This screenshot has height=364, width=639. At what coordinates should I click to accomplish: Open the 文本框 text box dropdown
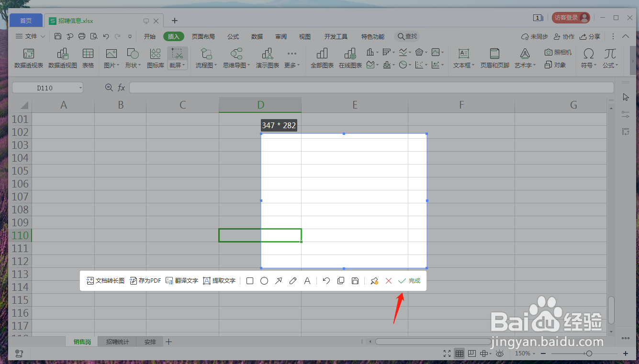tap(464, 65)
